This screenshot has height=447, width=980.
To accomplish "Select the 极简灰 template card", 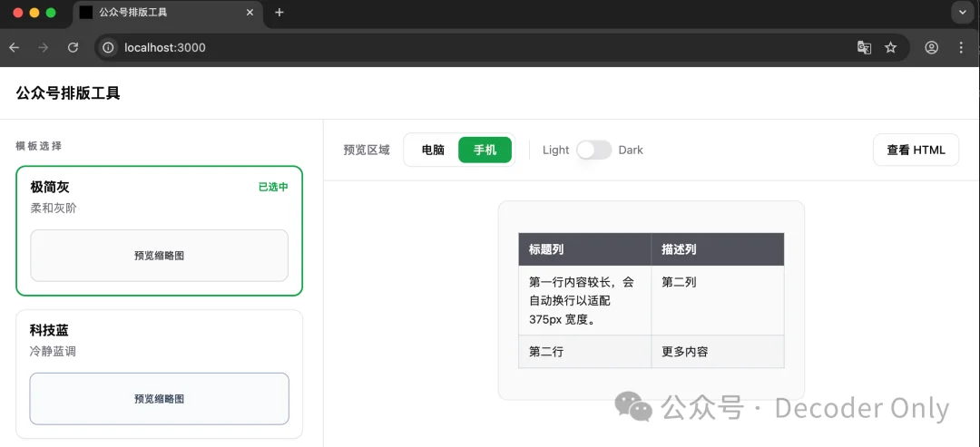I will (160, 230).
